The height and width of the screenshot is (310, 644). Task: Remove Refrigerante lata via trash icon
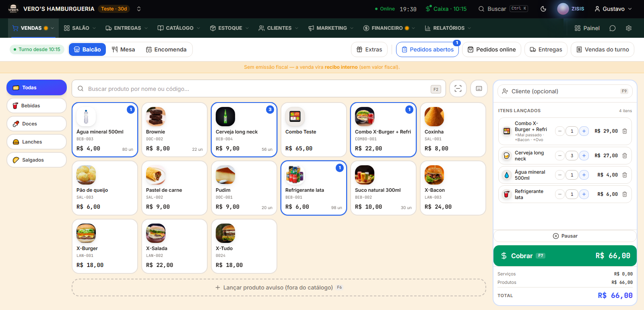625,194
